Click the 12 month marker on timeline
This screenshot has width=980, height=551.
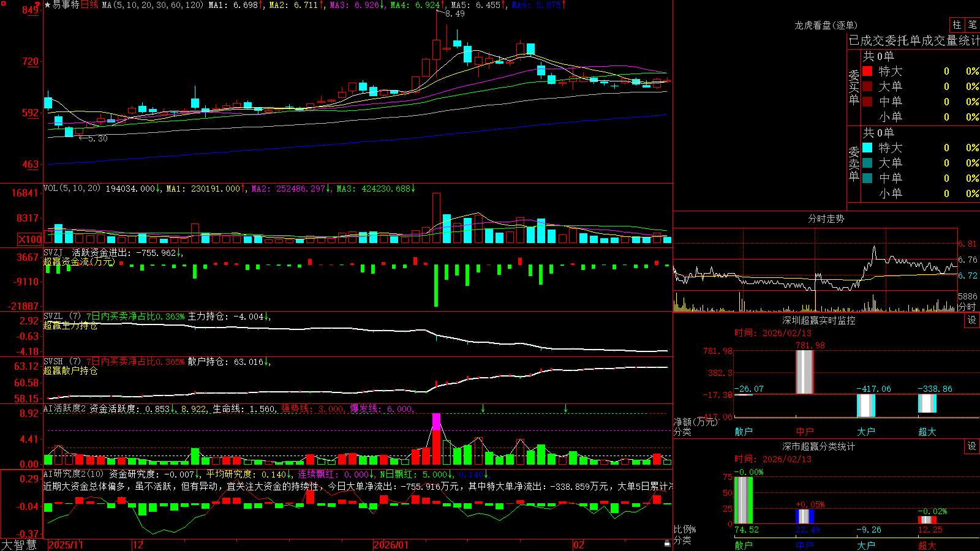pyautogui.click(x=138, y=545)
